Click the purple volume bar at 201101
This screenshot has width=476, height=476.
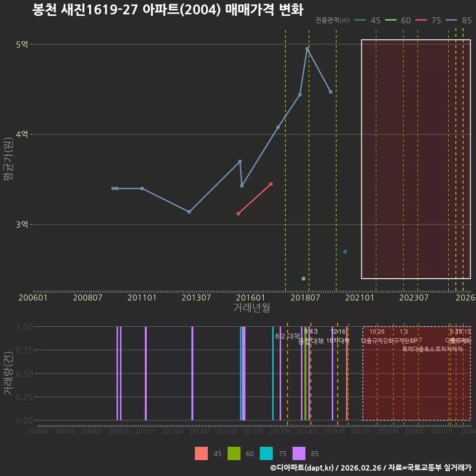coord(146,373)
